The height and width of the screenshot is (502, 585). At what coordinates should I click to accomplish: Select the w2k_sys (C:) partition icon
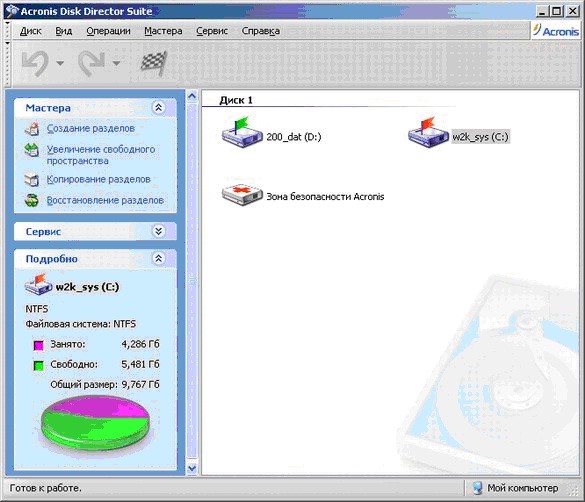pos(428,132)
